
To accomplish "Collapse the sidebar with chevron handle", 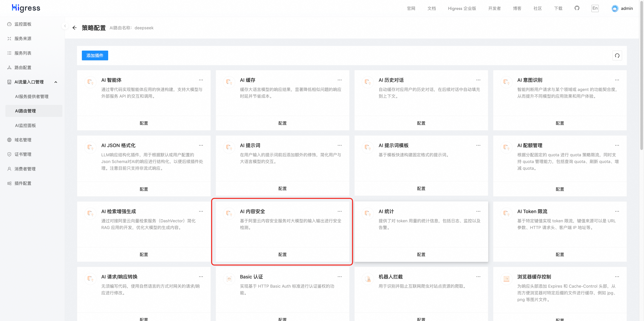I will click(x=65, y=26).
